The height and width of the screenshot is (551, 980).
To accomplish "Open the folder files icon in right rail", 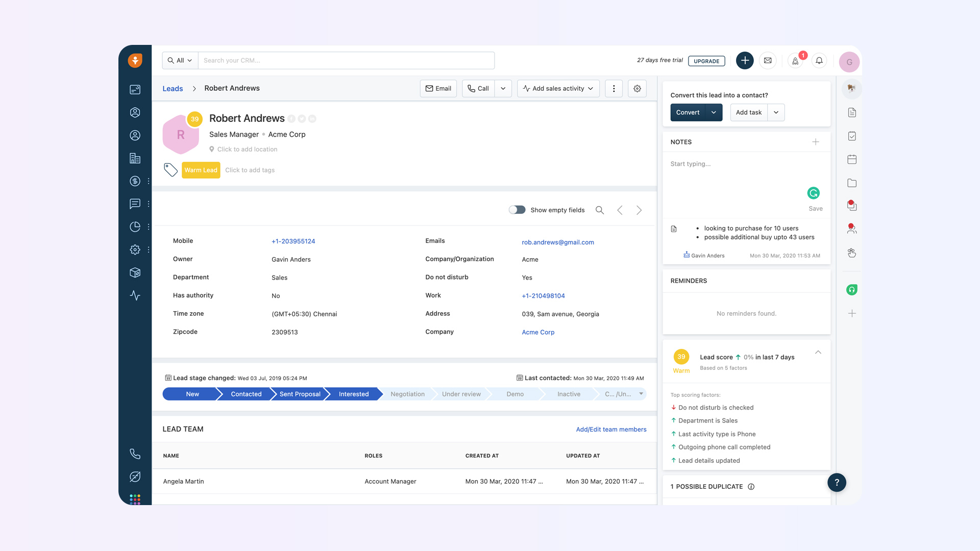I will 852,183.
